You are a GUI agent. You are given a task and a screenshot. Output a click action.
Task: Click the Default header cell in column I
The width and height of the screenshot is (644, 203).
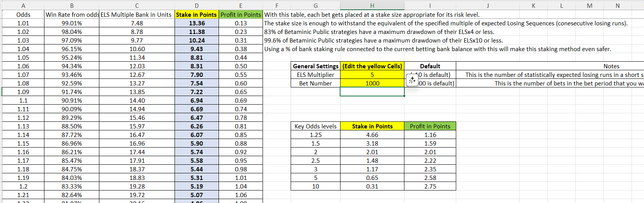click(430, 66)
